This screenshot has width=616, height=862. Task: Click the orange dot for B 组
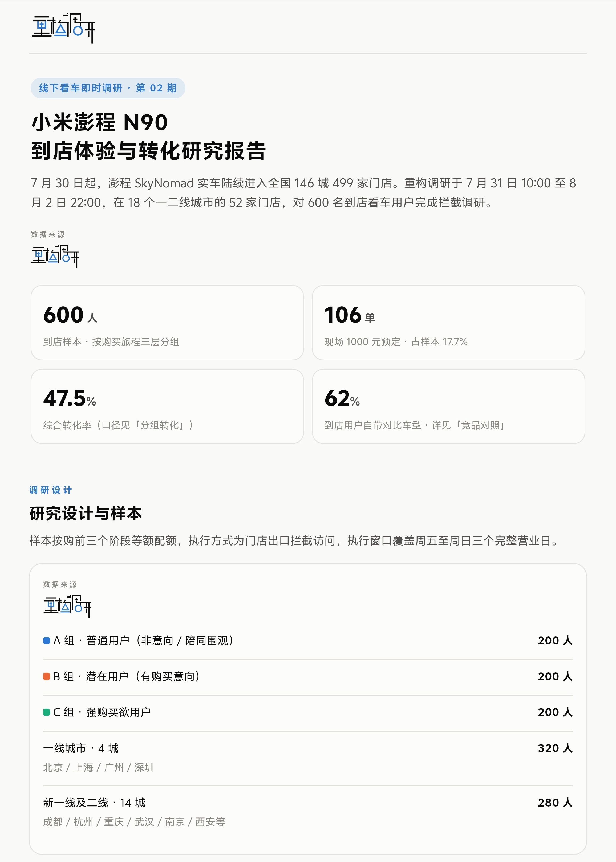(47, 676)
